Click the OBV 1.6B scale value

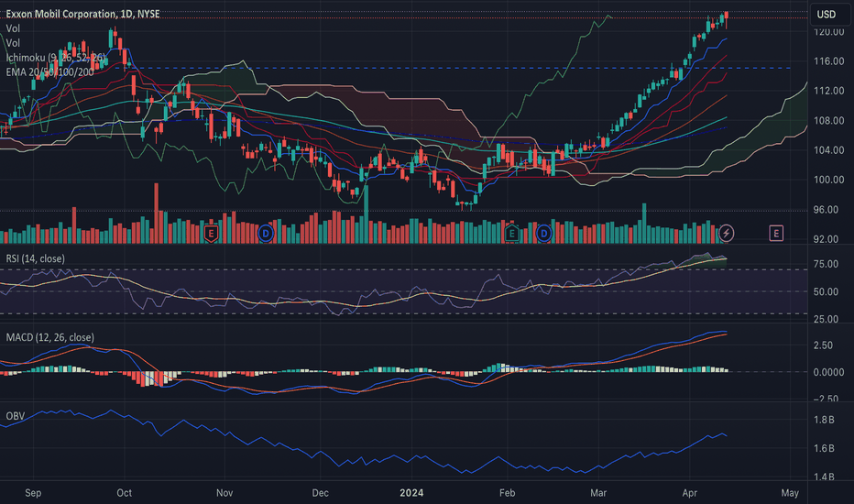click(824, 448)
